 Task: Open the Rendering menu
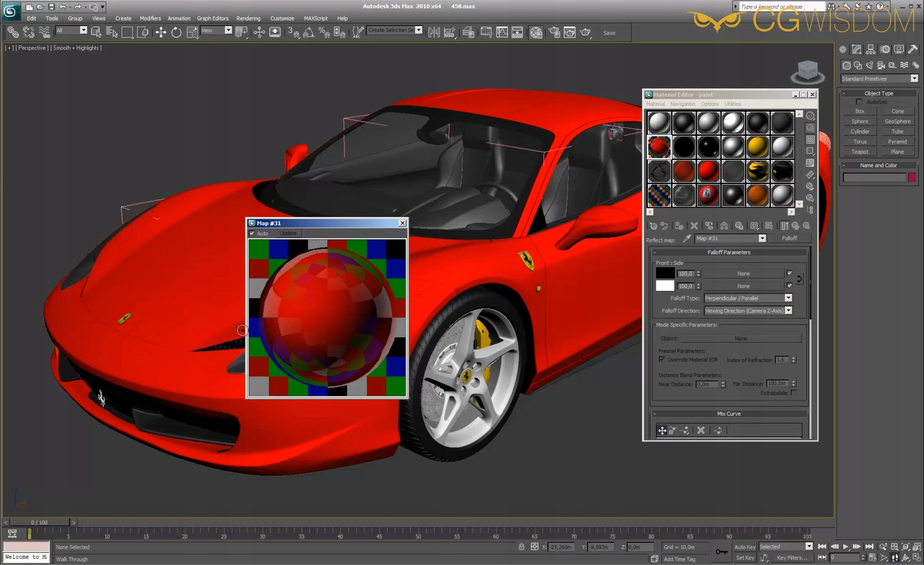[248, 18]
